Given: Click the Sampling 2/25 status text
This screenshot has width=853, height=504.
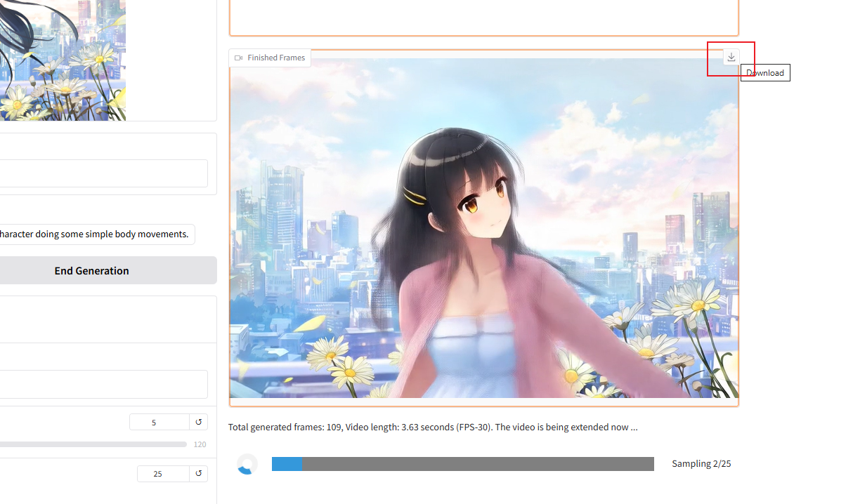Looking at the screenshot, I should (x=701, y=464).
